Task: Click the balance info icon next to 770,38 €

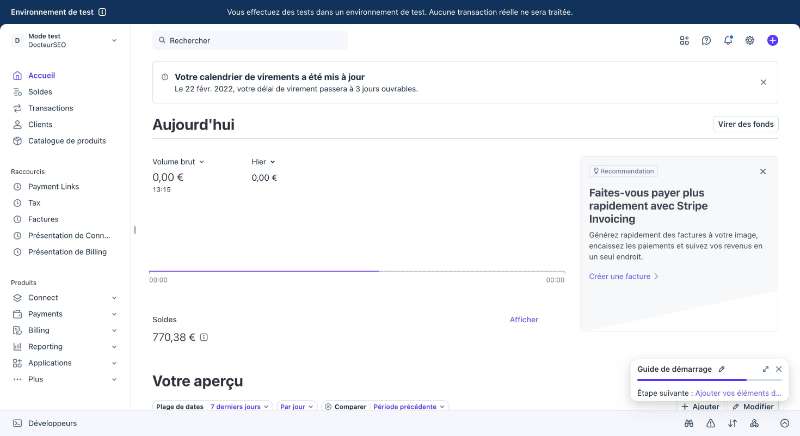Action: pyautogui.click(x=204, y=337)
